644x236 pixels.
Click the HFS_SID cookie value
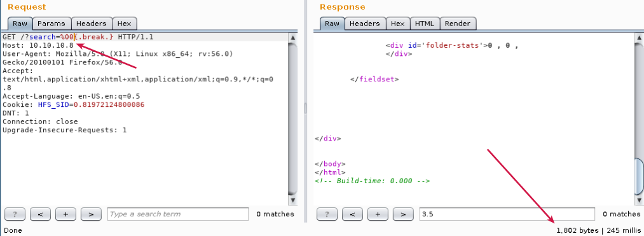click(x=109, y=105)
